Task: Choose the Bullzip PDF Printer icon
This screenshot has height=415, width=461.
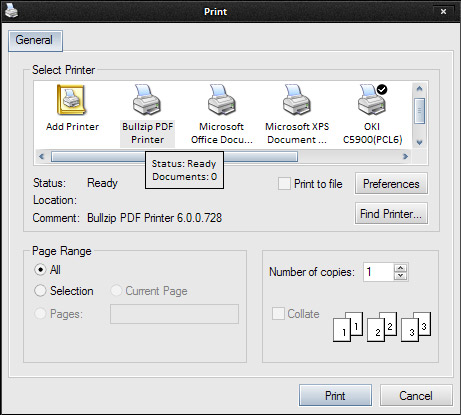Action: [x=147, y=100]
